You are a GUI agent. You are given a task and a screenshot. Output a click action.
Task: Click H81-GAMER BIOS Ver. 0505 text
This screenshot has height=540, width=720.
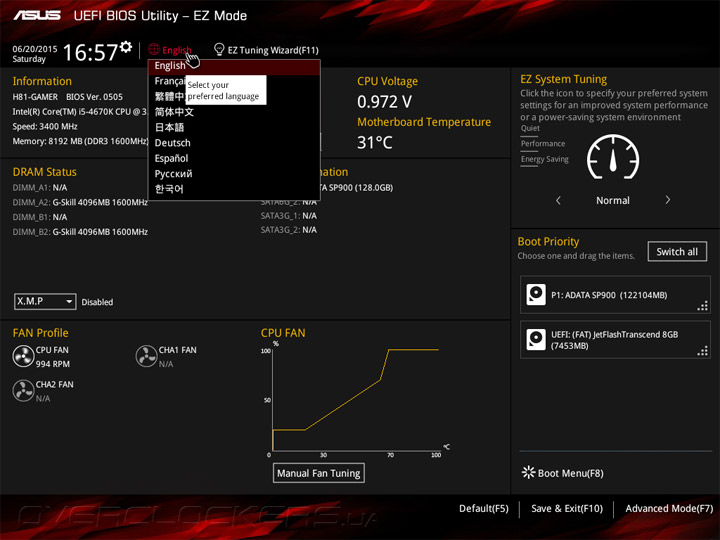pyautogui.click(x=68, y=97)
